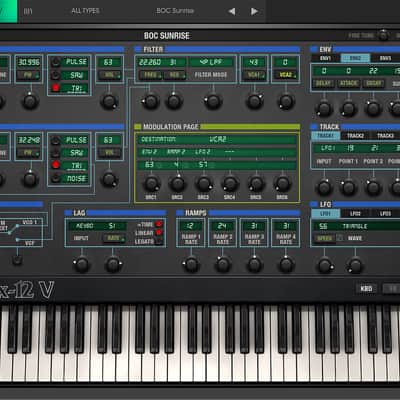Toggle TRI waveform on upper oscillator
The width and height of the screenshot is (400, 400).
[x=56, y=88]
